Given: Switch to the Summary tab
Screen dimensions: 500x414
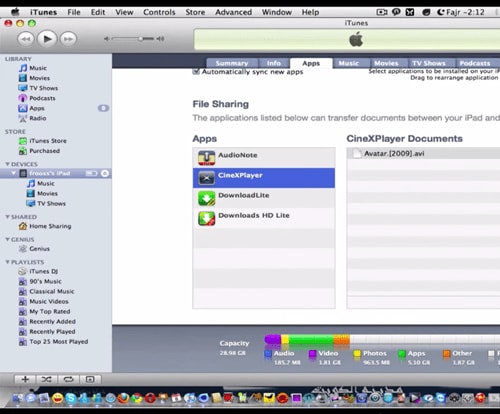Looking at the screenshot, I should click(x=232, y=63).
